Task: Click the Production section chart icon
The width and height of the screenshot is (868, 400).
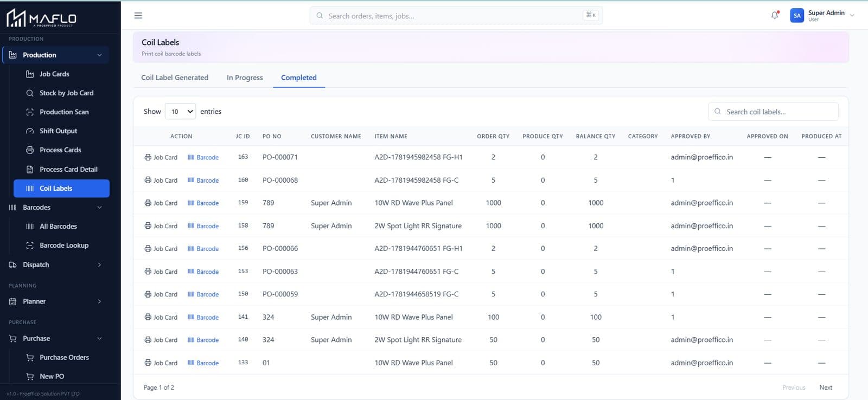Action: pos(13,55)
